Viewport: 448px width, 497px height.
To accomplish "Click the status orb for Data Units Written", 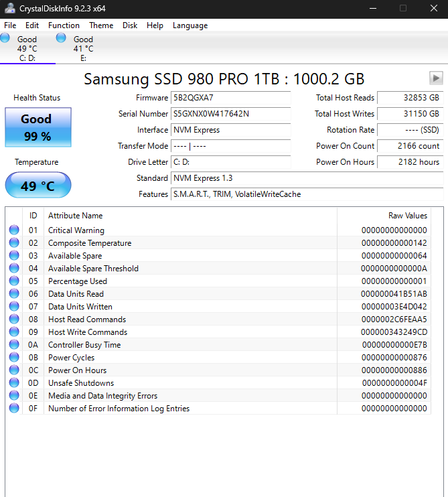I will 14,306.
